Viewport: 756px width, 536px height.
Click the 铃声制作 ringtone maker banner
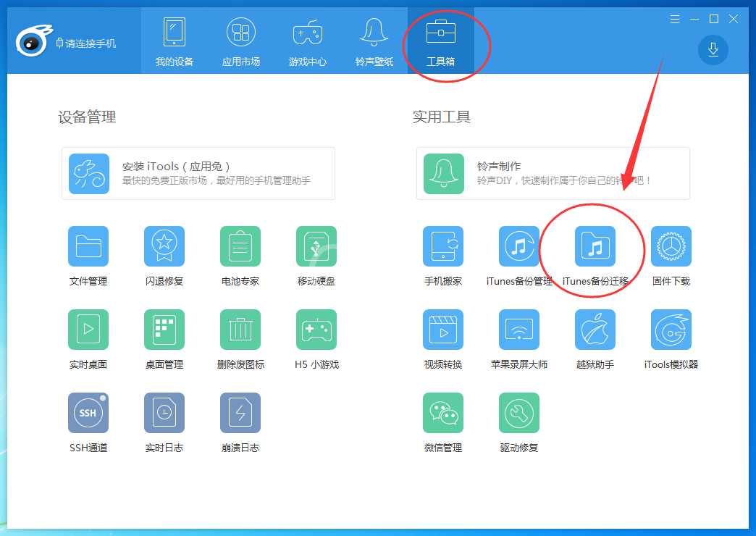point(553,174)
